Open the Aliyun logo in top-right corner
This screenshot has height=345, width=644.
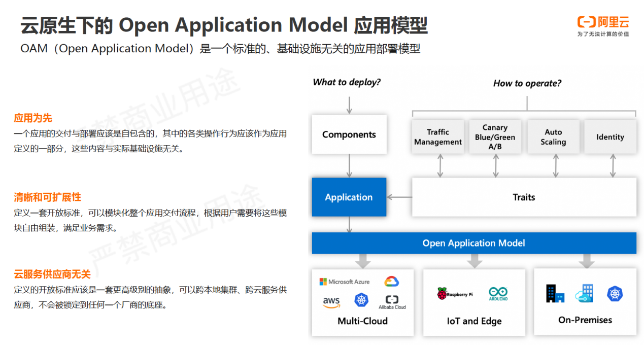(603, 26)
